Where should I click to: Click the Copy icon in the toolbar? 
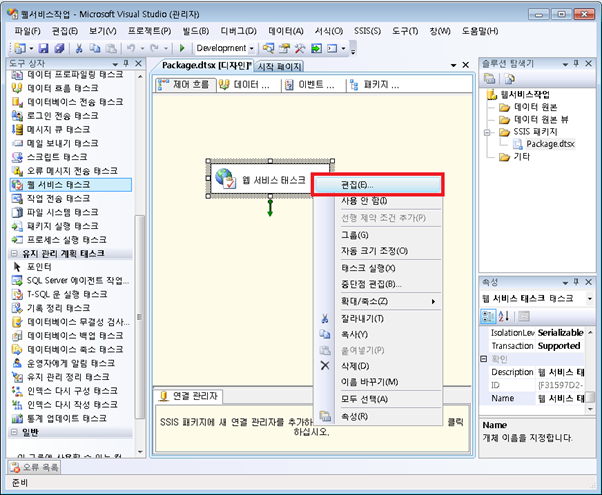coord(94,48)
